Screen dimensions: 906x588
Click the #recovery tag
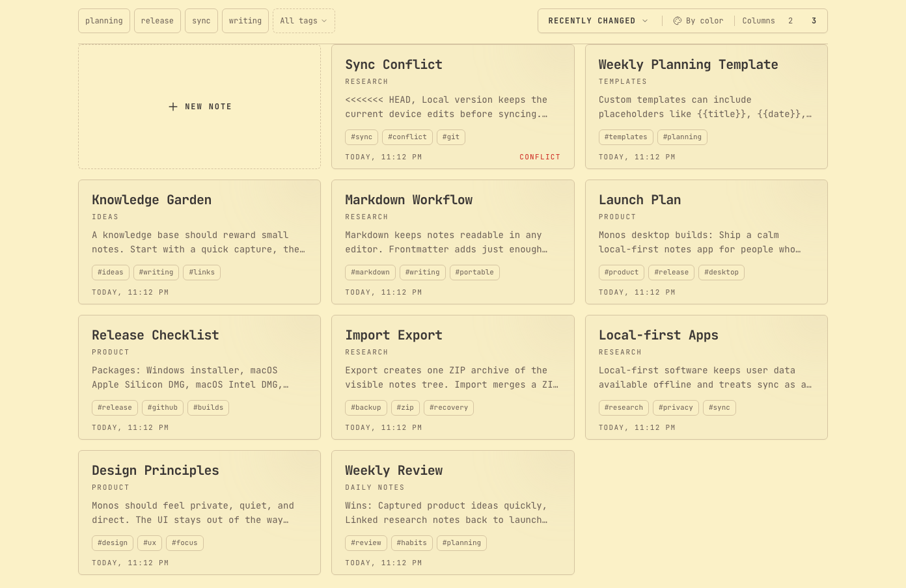[x=448, y=408]
